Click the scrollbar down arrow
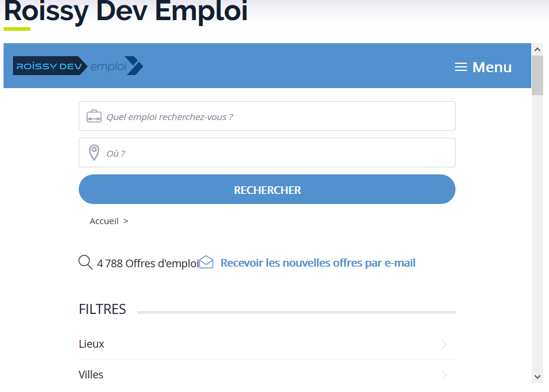The width and height of the screenshot is (549, 392). coord(537,377)
